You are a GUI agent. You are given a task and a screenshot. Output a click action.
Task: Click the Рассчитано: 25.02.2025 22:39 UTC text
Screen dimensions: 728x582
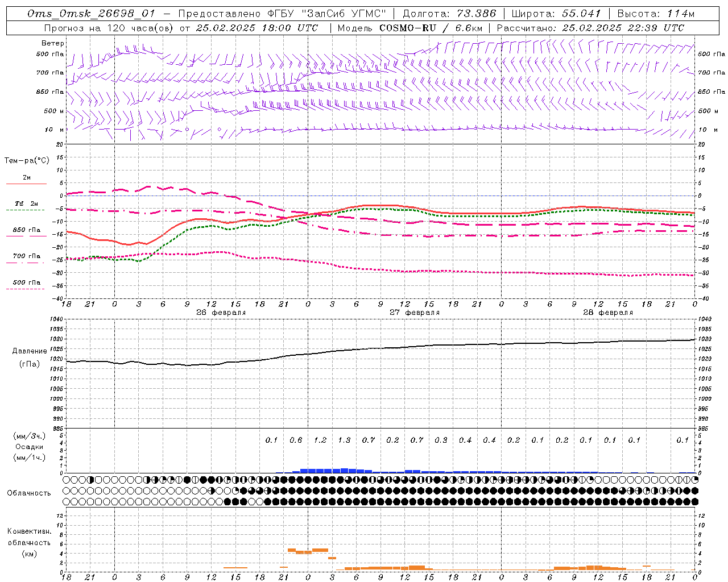590,28
